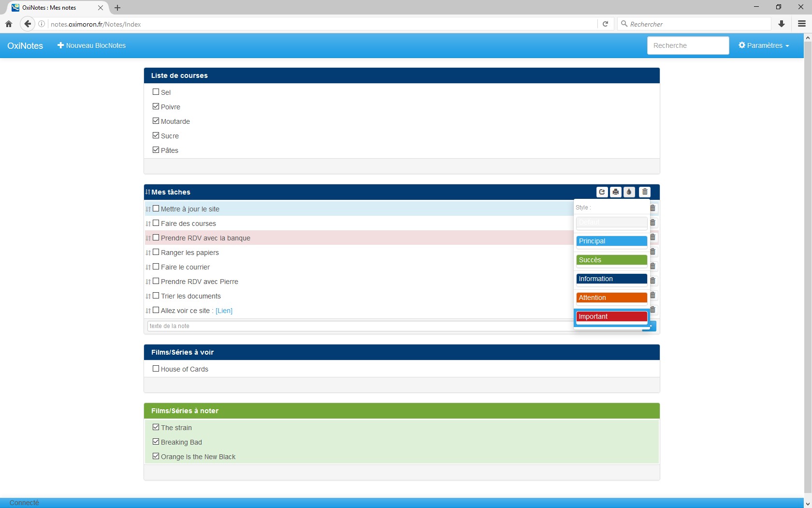Select the Succès style from the list

point(611,260)
